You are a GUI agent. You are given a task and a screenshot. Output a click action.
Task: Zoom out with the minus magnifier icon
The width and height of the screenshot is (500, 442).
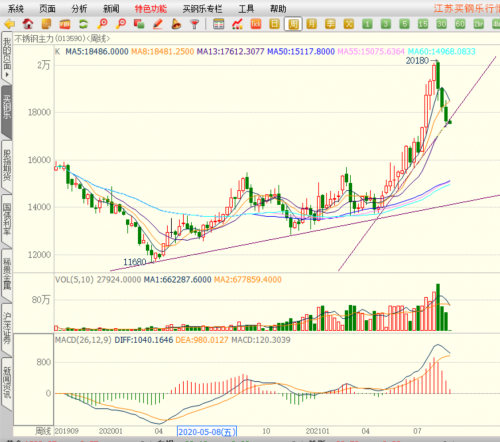pyautogui.click(x=121, y=24)
